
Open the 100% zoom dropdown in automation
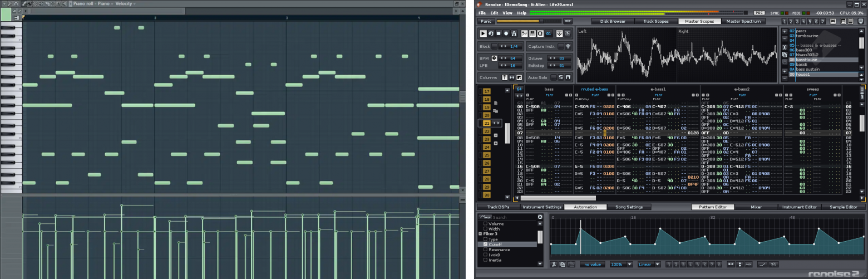(x=630, y=264)
